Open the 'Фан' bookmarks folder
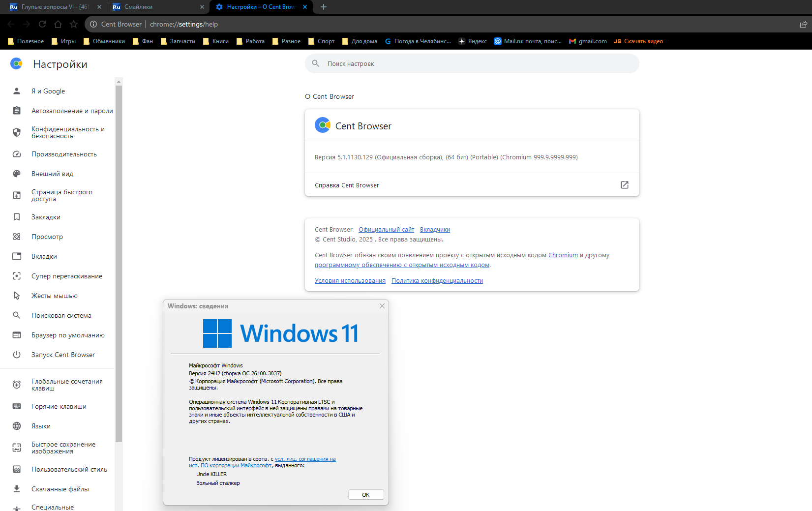Screen dimensions: 812x511 (143, 41)
